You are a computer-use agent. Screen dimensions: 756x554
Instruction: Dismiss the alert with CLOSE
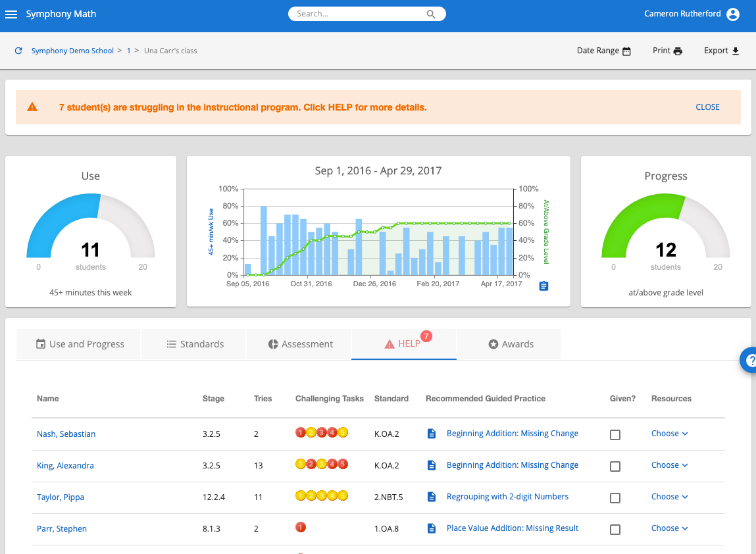707,107
